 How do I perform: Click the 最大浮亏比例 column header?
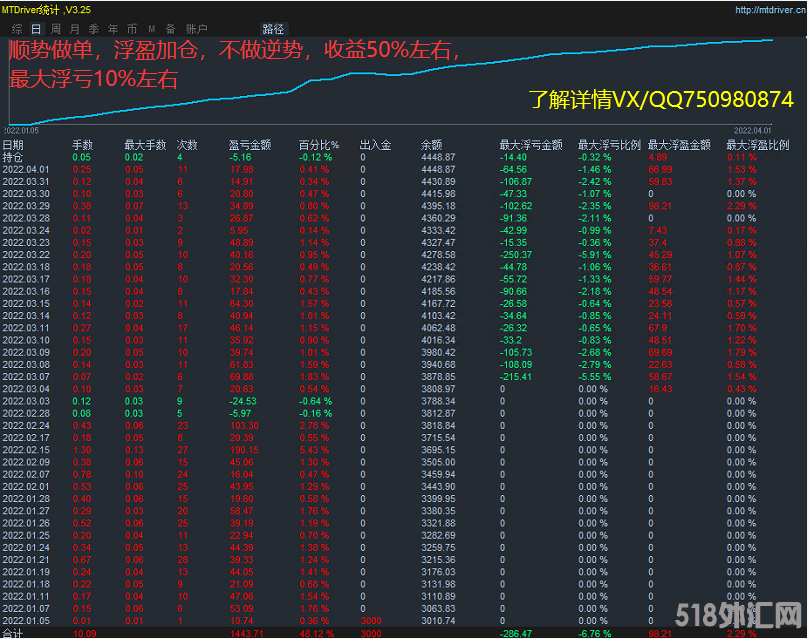609,145
